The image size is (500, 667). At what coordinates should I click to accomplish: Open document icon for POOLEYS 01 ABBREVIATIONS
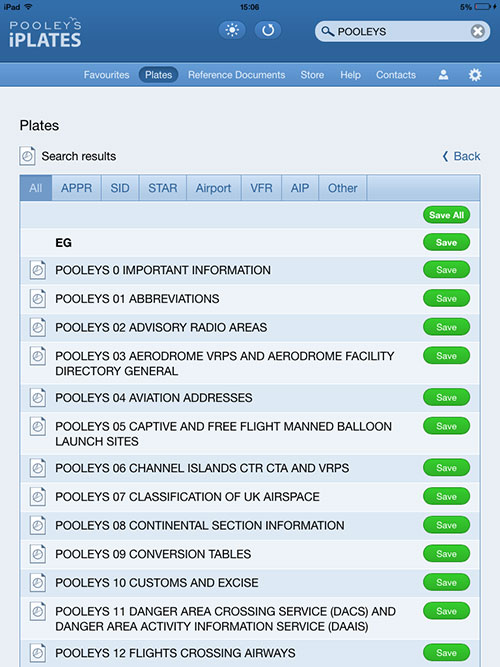tap(37, 299)
